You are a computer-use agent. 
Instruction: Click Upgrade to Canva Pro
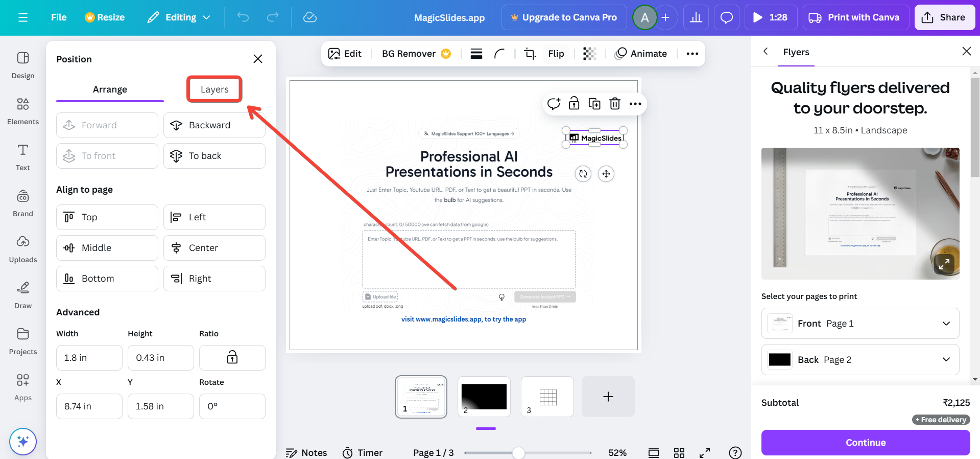[x=564, y=17]
